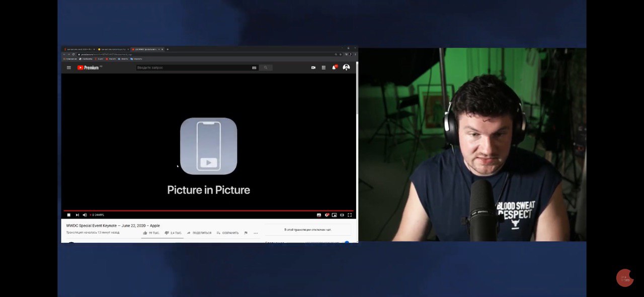Click the red channel logo watermark
The width and height of the screenshot is (644, 297).
(625, 278)
